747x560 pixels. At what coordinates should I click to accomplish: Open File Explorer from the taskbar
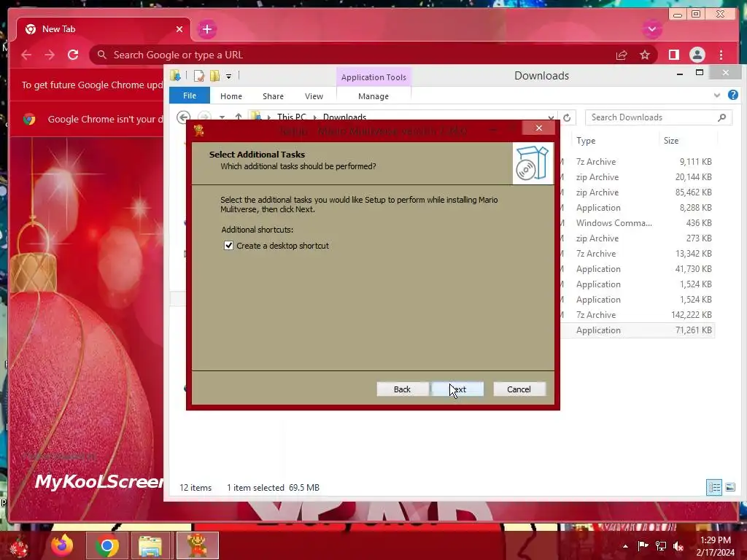150,545
